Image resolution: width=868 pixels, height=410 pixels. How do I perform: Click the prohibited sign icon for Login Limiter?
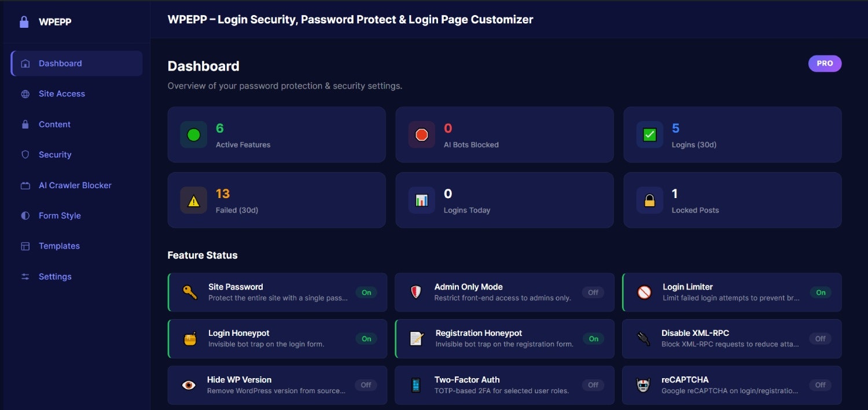tap(644, 292)
